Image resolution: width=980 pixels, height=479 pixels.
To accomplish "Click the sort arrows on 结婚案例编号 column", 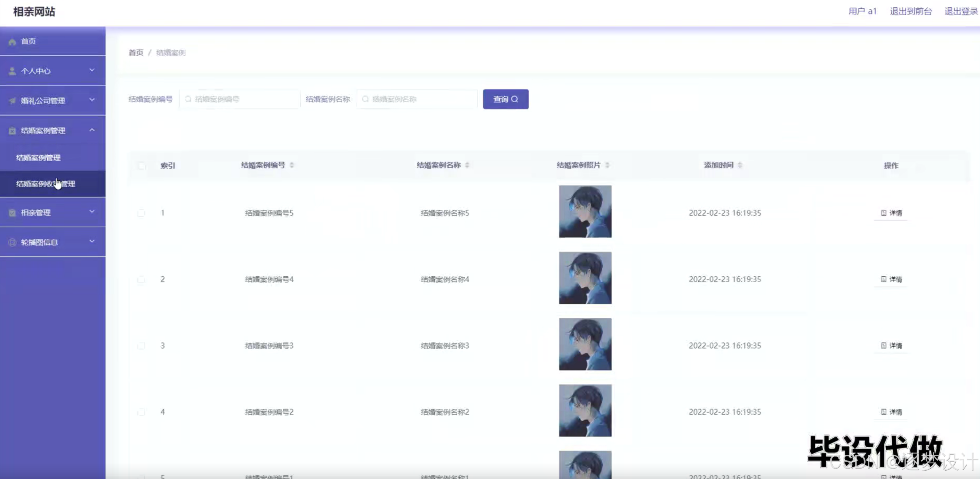I will 292,165.
